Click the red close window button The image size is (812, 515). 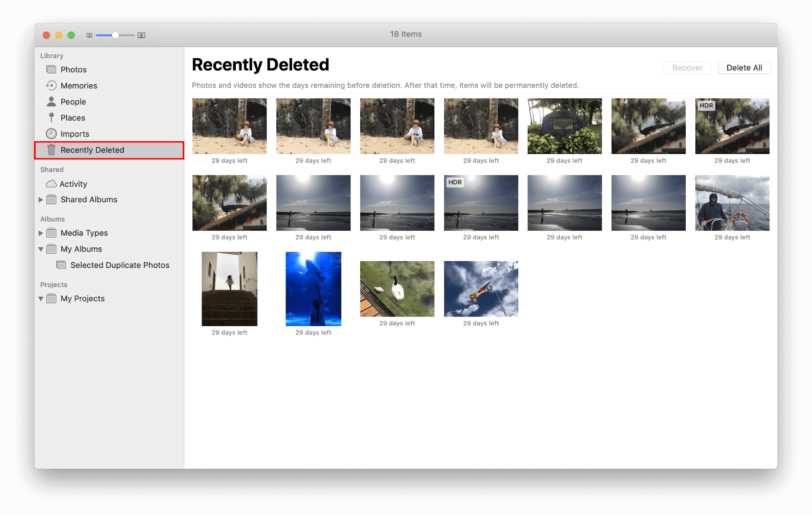[46, 35]
